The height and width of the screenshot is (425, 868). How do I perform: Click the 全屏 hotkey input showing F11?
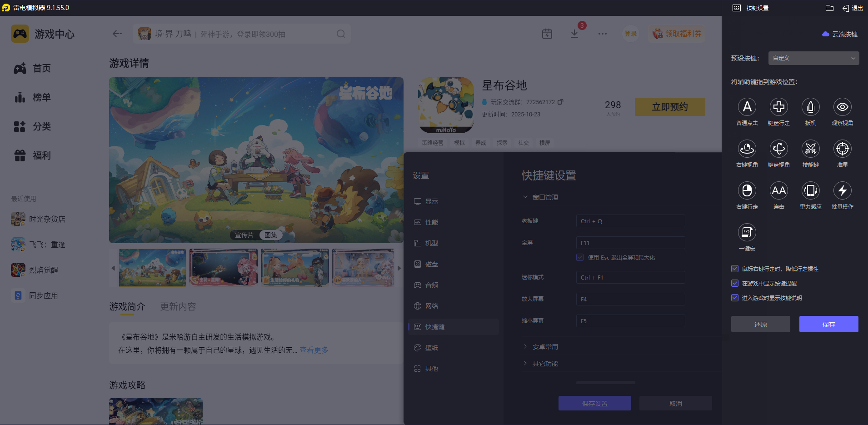click(630, 242)
